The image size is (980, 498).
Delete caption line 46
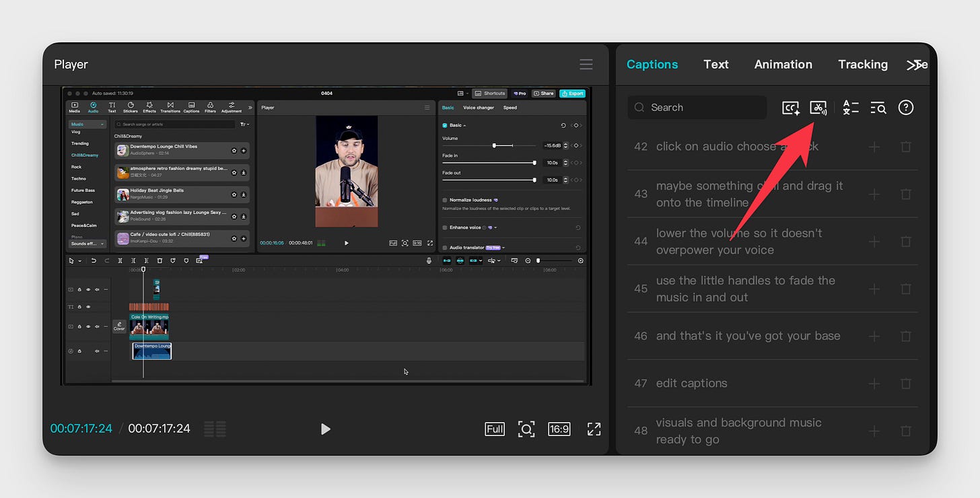pos(906,336)
